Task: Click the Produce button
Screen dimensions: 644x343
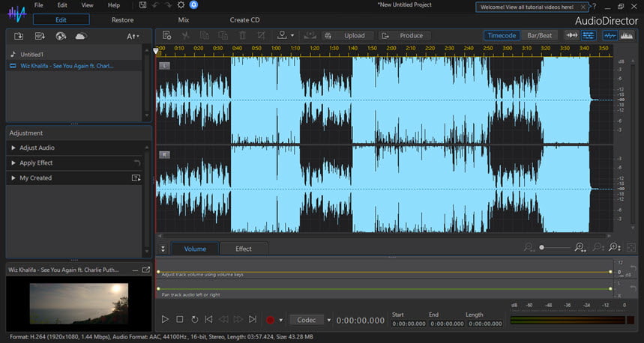Action: (405, 36)
